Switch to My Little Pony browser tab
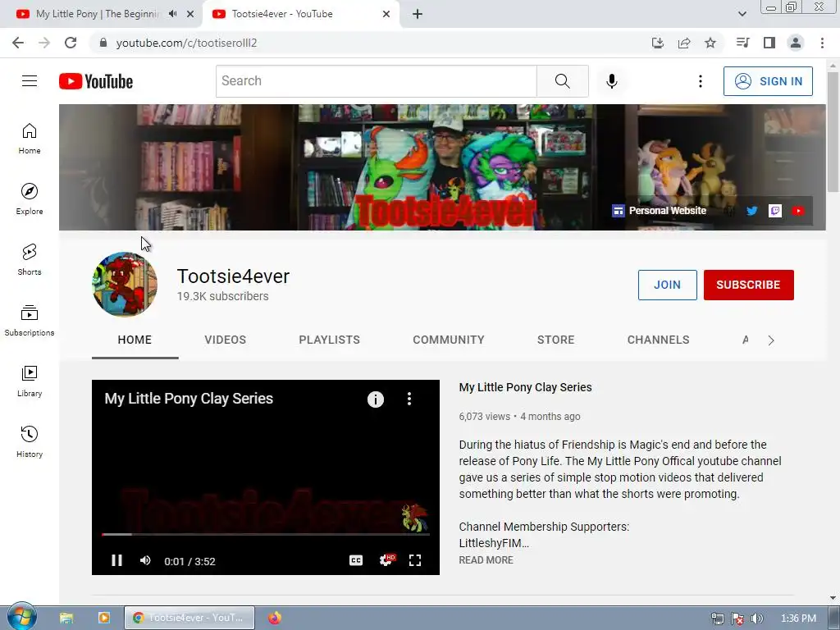 (98, 14)
